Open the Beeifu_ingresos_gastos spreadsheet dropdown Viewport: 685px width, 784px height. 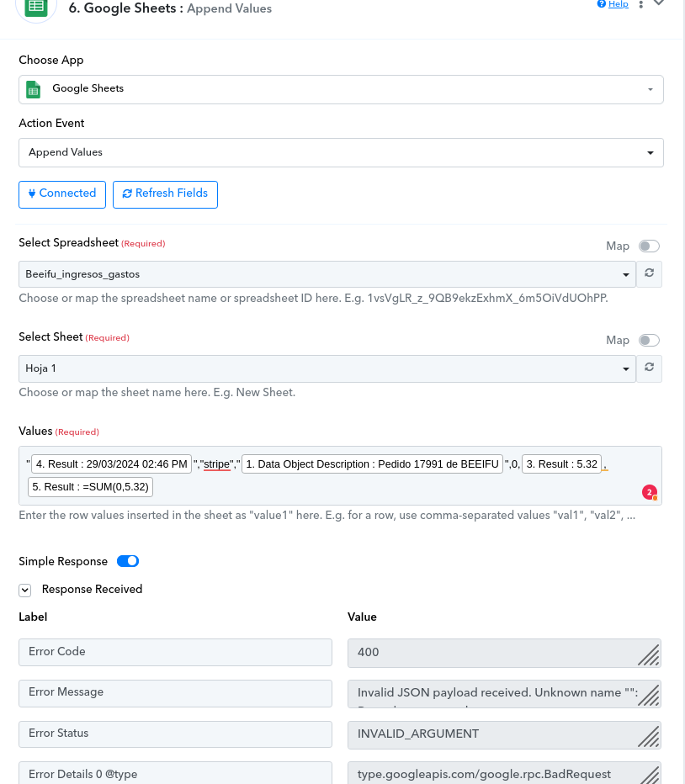point(327,274)
